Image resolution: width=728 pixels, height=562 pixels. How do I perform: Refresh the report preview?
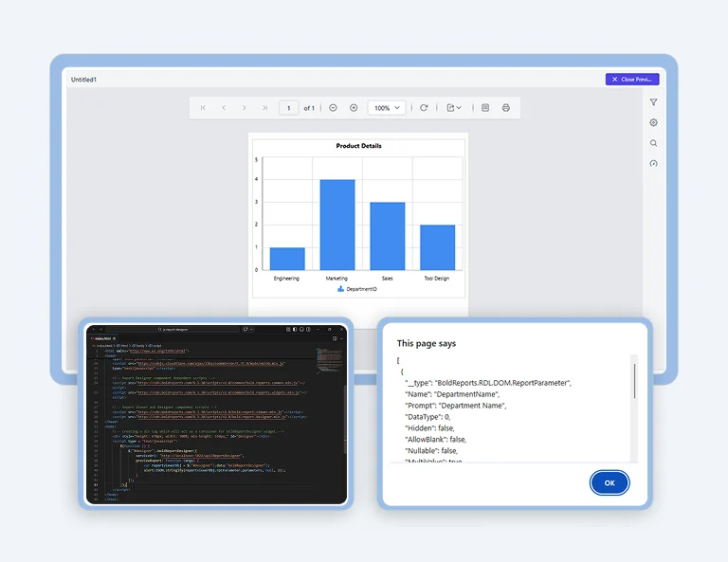(x=424, y=108)
